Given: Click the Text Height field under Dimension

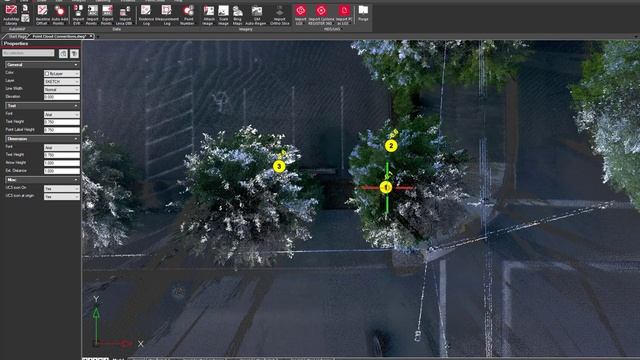Looking at the screenshot, I should 62,155.
